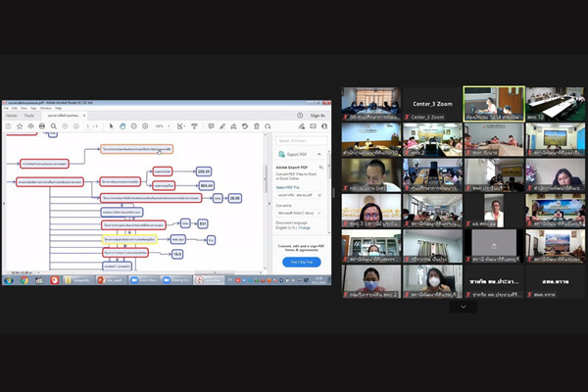The image size is (588, 392).
Task: Add a comment with the sticky note icon
Action: 211,126
